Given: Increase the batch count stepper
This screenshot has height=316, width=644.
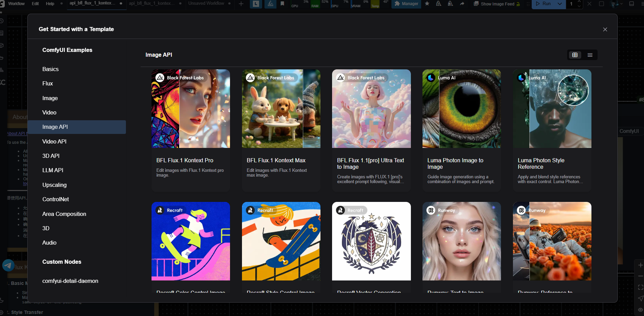Looking at the screenshot, I should point(579,2).
